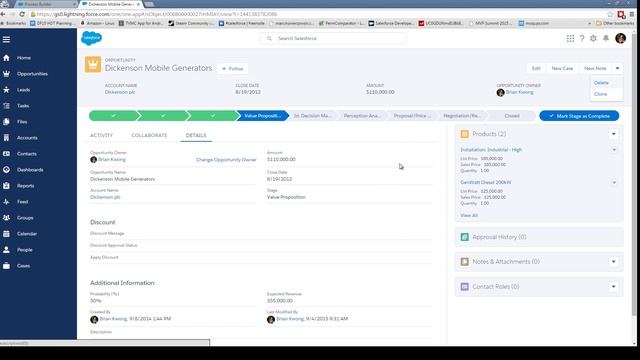Switch to the Collaborate tab
The height and width of the screenshot is (360, 640).
click(x=149, y=136)
